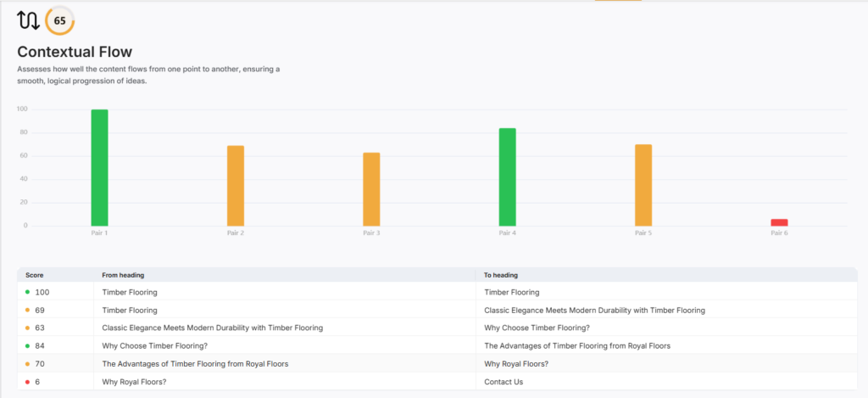Click the Pair 4 axis label
This screenshot has width=868, height=398.
[x=507, y=233]
